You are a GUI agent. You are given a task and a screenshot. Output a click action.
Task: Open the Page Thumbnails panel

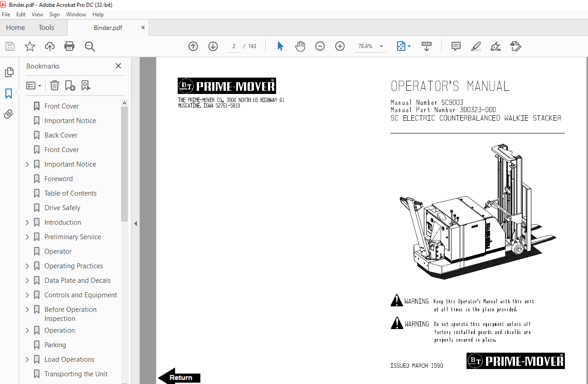(x=9, y=72)
